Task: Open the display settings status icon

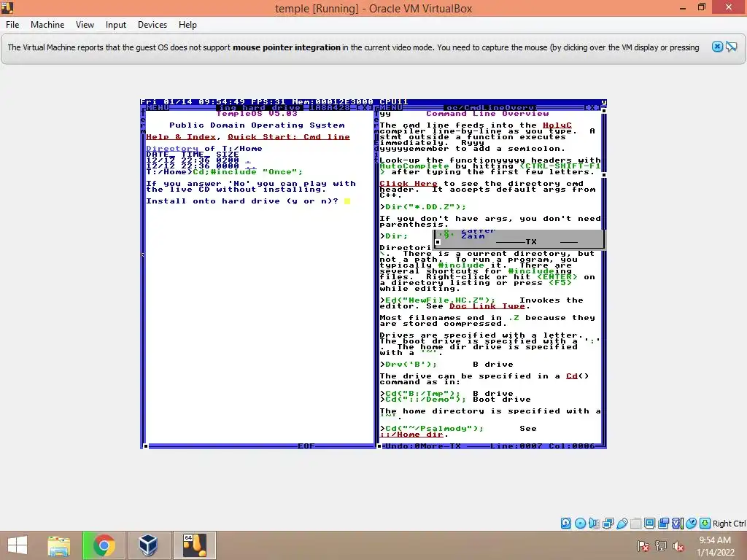Action: tap(649, 524)
